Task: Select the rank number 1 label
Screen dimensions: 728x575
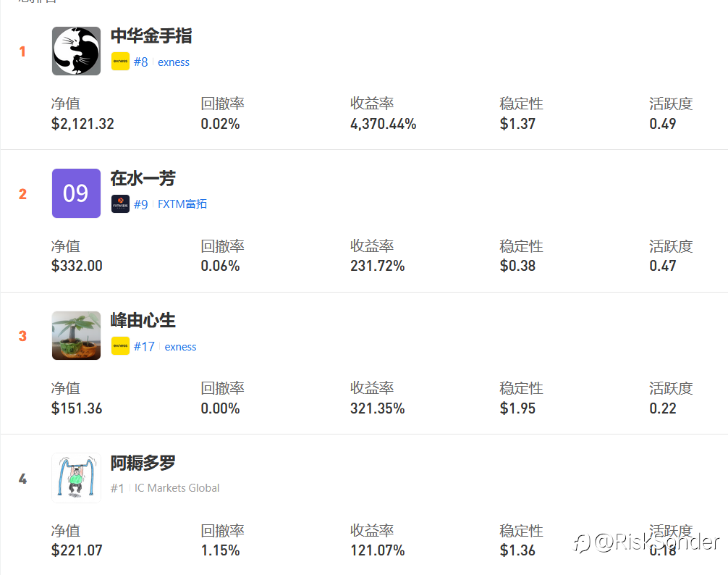Action: (22, 51)
